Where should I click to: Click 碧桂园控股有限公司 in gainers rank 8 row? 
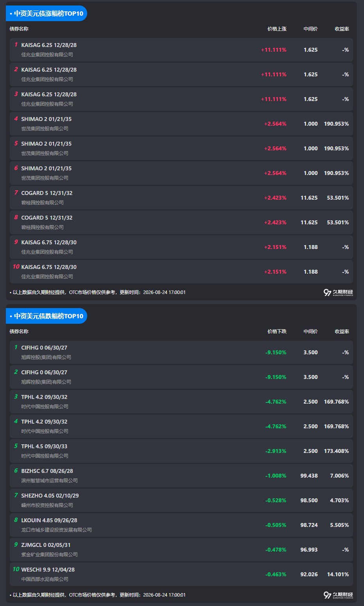42,227
